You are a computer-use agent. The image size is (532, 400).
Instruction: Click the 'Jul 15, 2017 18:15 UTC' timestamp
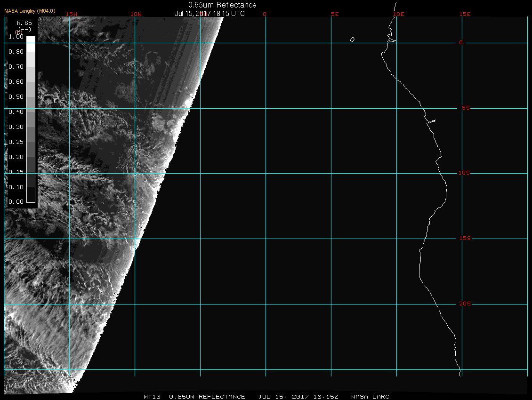point(210,14)
